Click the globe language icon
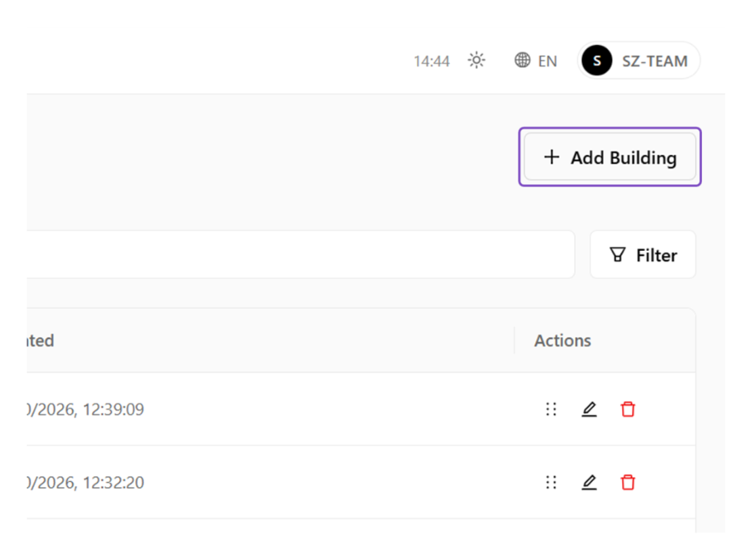This screenshot has width=752, height=560. 523,60
